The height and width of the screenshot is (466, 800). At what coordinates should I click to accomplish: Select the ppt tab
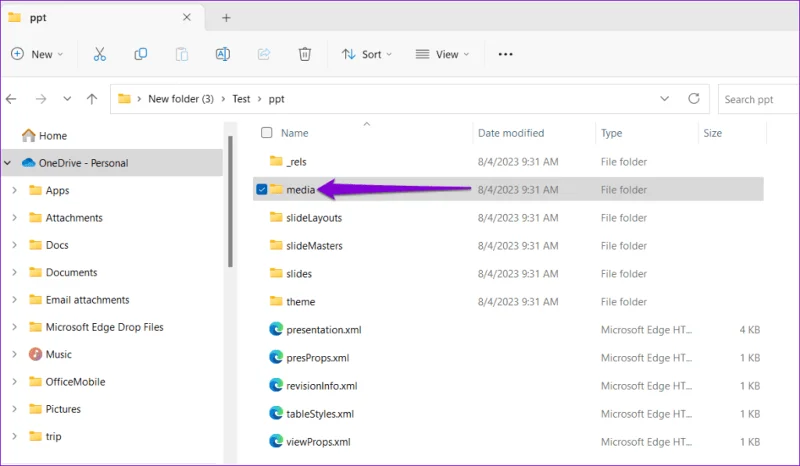pos(102,18)
